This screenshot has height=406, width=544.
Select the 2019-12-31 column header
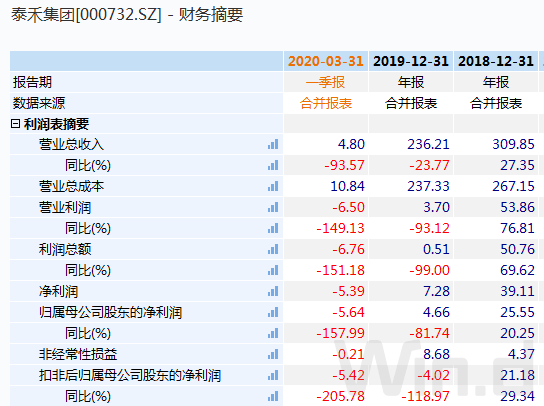[411, 61]
